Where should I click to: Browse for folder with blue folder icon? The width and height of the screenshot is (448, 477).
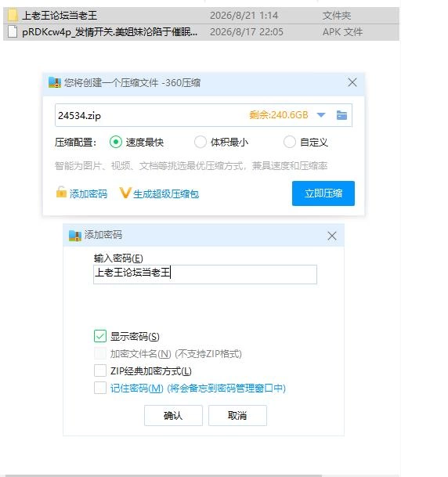click(341, 115)
